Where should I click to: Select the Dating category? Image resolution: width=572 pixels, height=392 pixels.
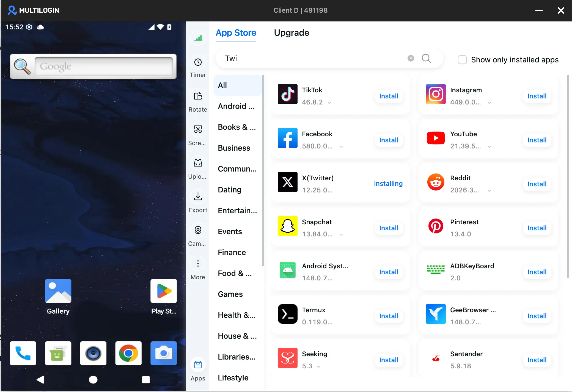point(237,190)
